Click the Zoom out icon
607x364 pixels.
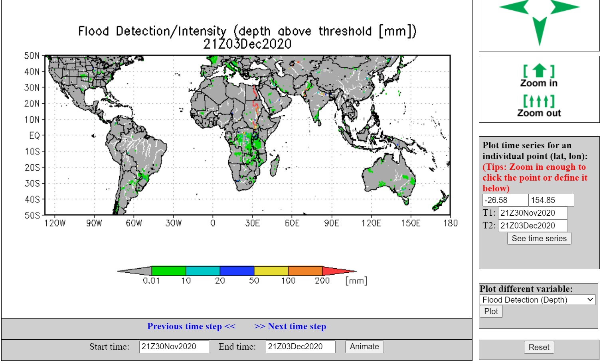(539, 106)
